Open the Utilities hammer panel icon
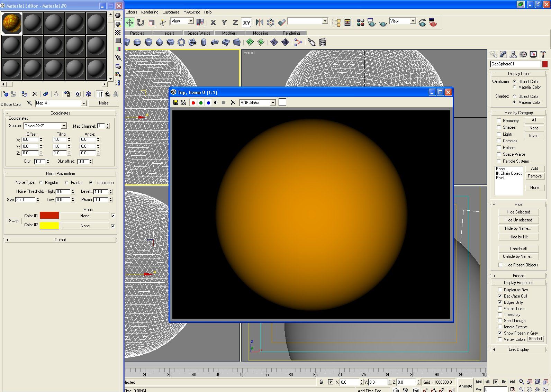 pos(543,54)
